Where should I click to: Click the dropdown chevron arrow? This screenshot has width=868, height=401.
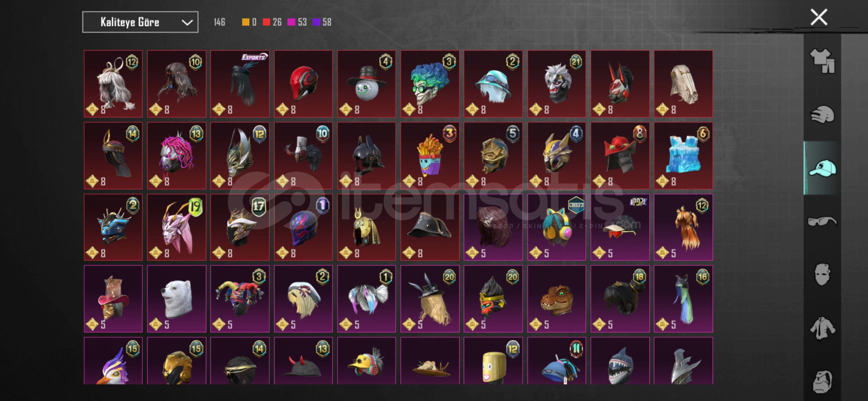[x=187, y=22]
